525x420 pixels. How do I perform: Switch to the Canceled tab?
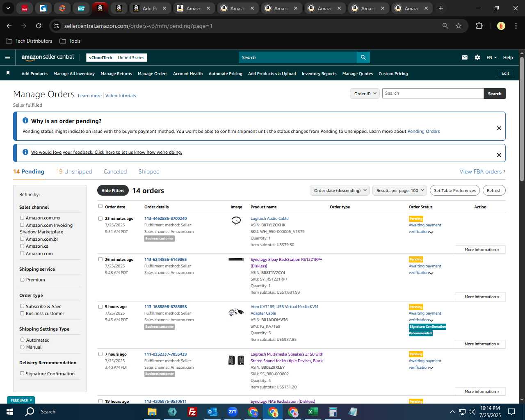115,171
